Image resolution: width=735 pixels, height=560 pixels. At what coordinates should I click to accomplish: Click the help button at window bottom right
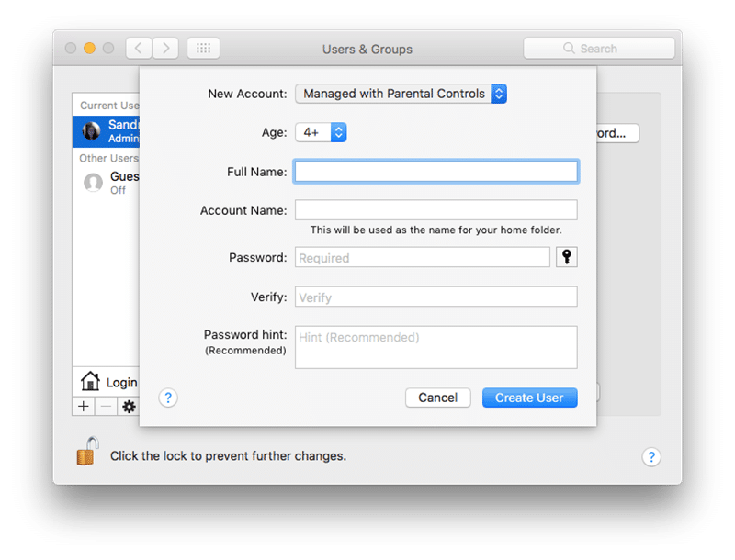[650, 457]
